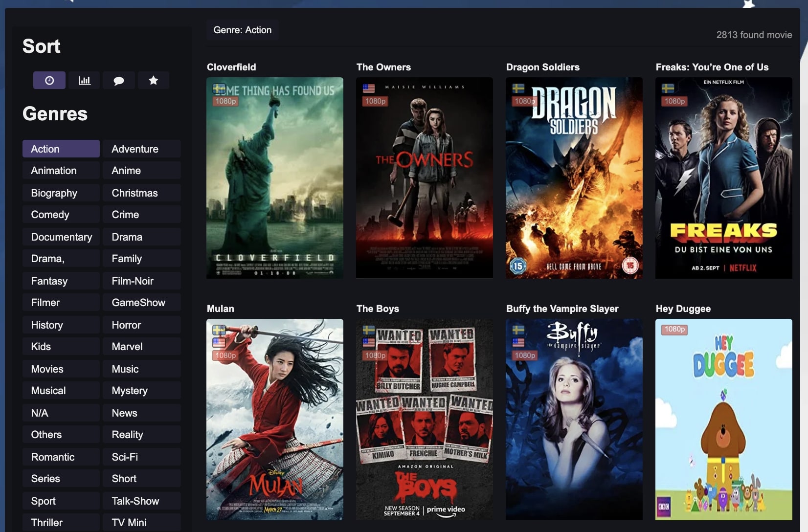Click the 'Genre: Action' filter tag
Image resolution: width=808 pixels, height=532 pixels.
click(243, 30)
